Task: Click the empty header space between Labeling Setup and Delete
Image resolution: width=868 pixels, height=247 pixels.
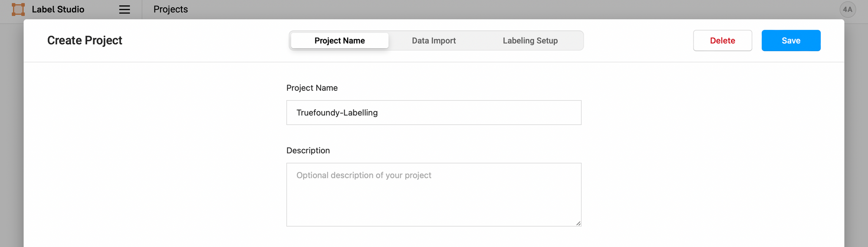Action: 638,41
